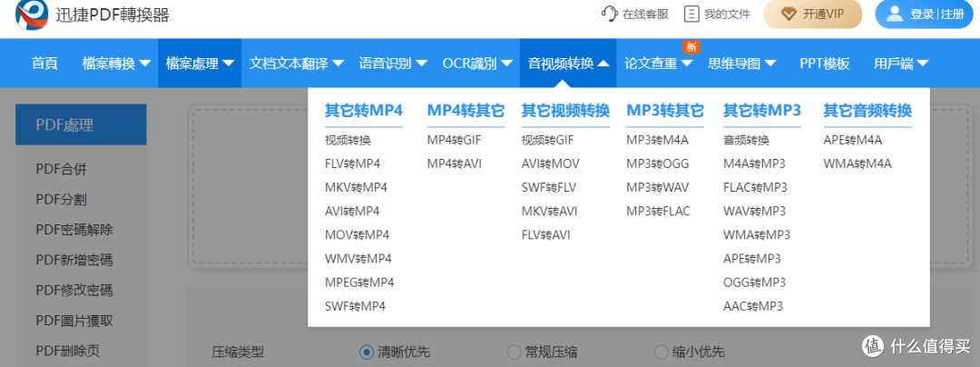Choose WMA转M4A conversion
Screen dimensions: 980x367
coord(857,164)
